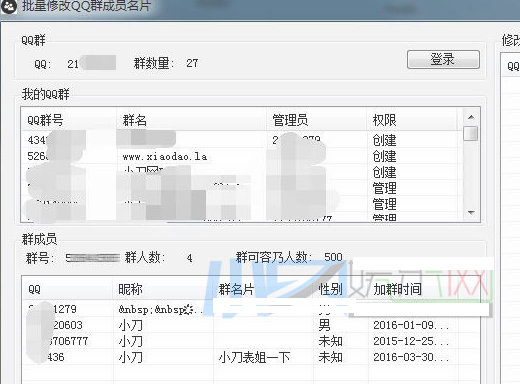The width and height of the screenshot is (520, 384).
Task: Select the first group row with 创建 permission
Action: point(242,140)
